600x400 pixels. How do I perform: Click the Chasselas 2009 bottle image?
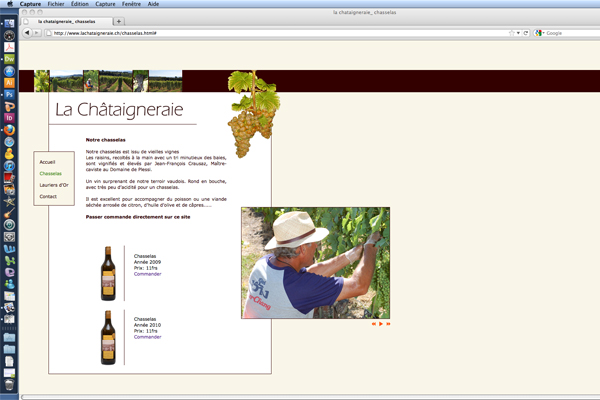pos(108,273)
